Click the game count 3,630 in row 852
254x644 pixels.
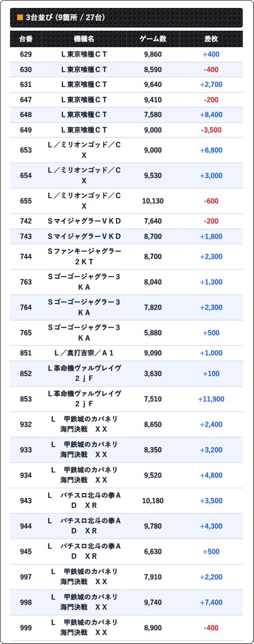click(153, 374)
